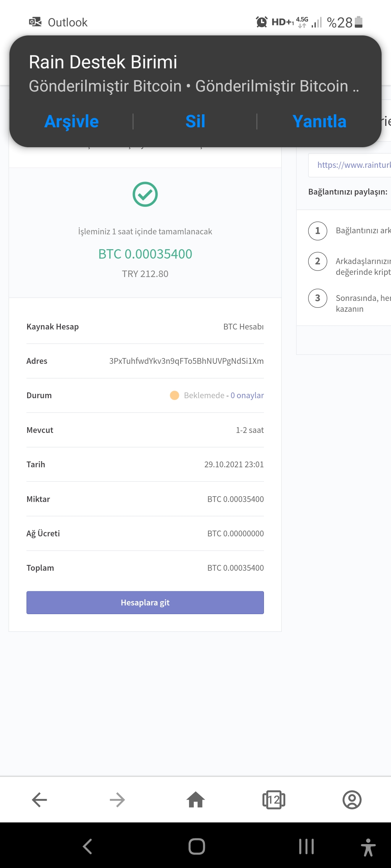Tap the step 1 circle in referral list

click(x=318, y=231)
